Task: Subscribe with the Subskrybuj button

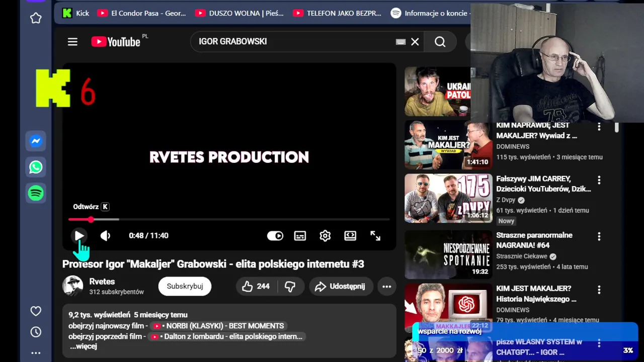Action: tap(185, 286)
